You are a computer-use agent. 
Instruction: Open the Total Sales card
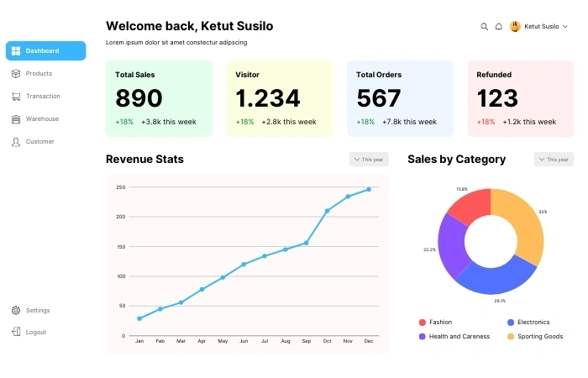pyautogui.click(x=160, y=98)
